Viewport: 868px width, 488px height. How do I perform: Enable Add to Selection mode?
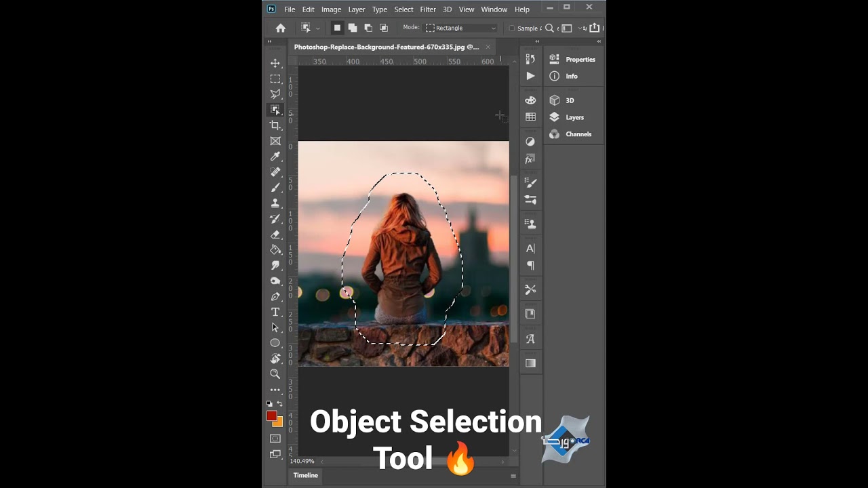click(353, 28)
